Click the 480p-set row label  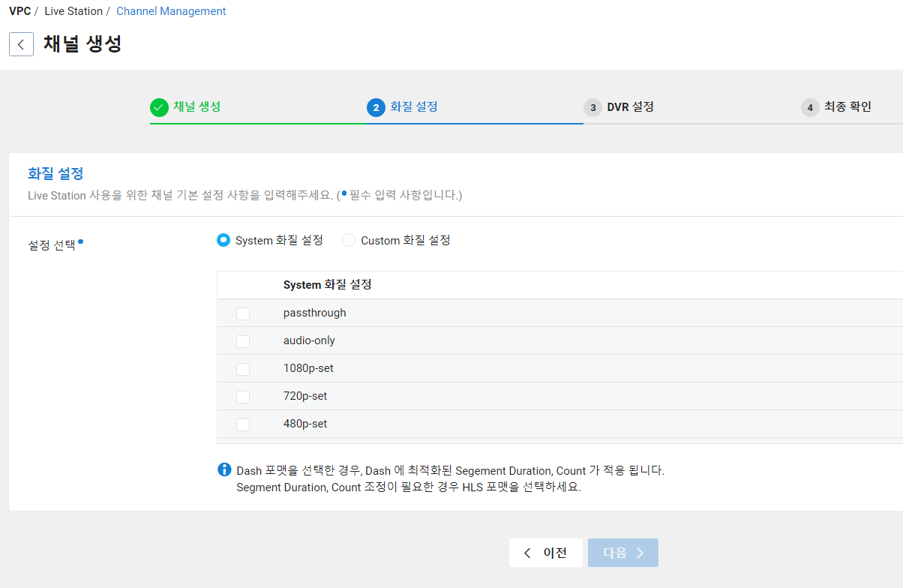click(x=305, y=424)
